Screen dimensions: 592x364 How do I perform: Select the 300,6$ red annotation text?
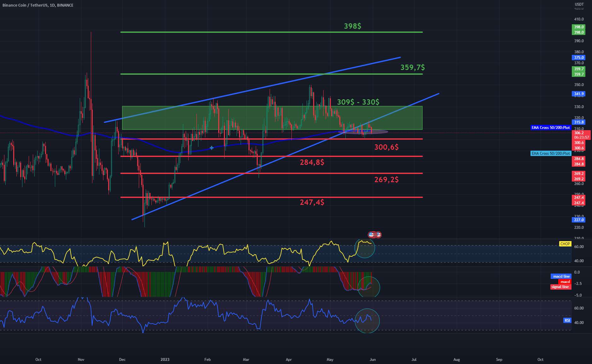click(x=386, y=147)
